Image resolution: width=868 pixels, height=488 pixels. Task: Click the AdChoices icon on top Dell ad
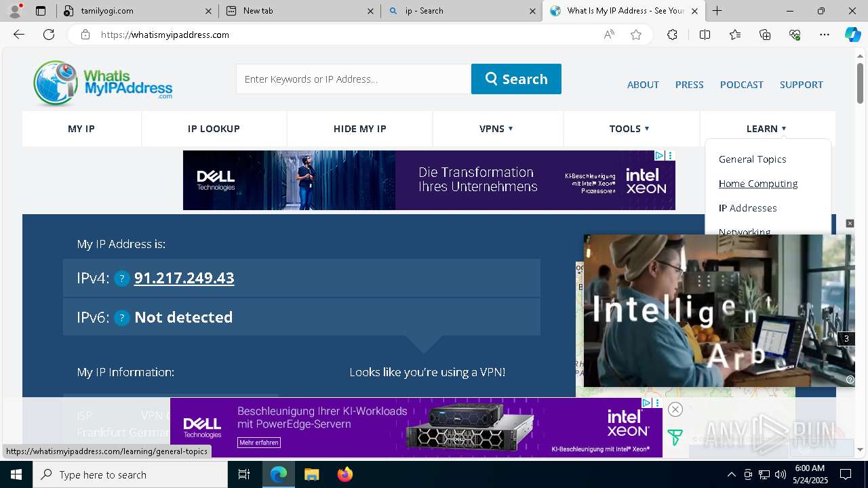pyautogui.click(x=658, y=155)
